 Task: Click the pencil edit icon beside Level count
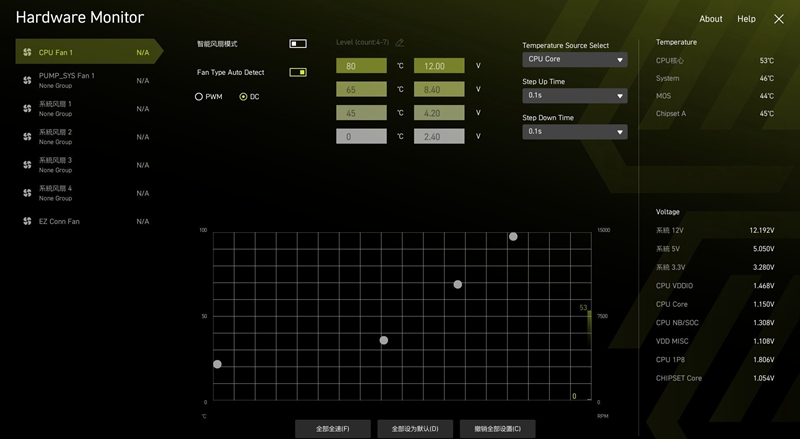(x=400, y=43)
